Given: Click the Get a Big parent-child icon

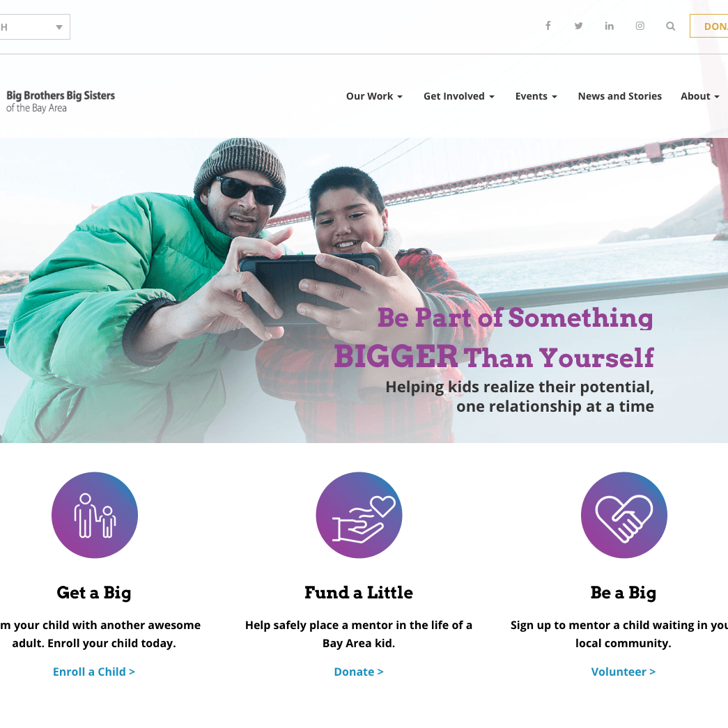Looking at the screenshot, I should click(95, 516).
